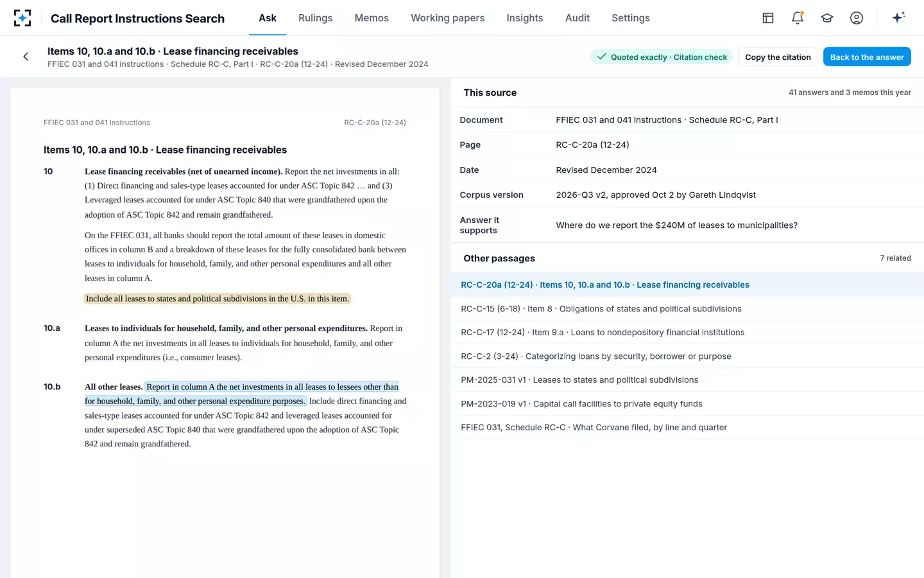Open the user account profile icon
This screenshot has width=924, height=578.
[857, 18]
